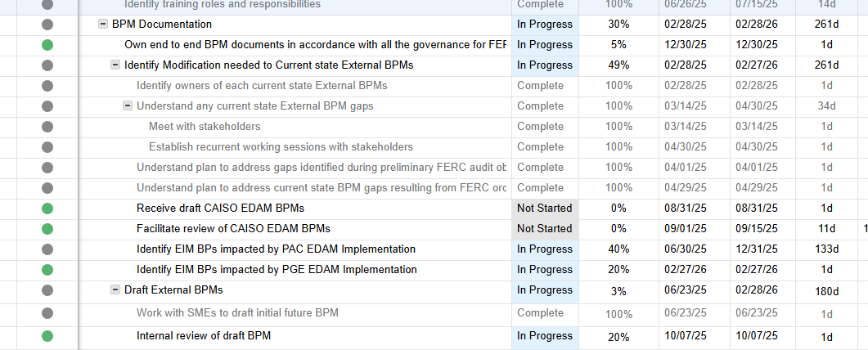Open In Progress status cell for Draft External BPMs
The height and width of the screenshot is (350, 868).
coord(546,290)
